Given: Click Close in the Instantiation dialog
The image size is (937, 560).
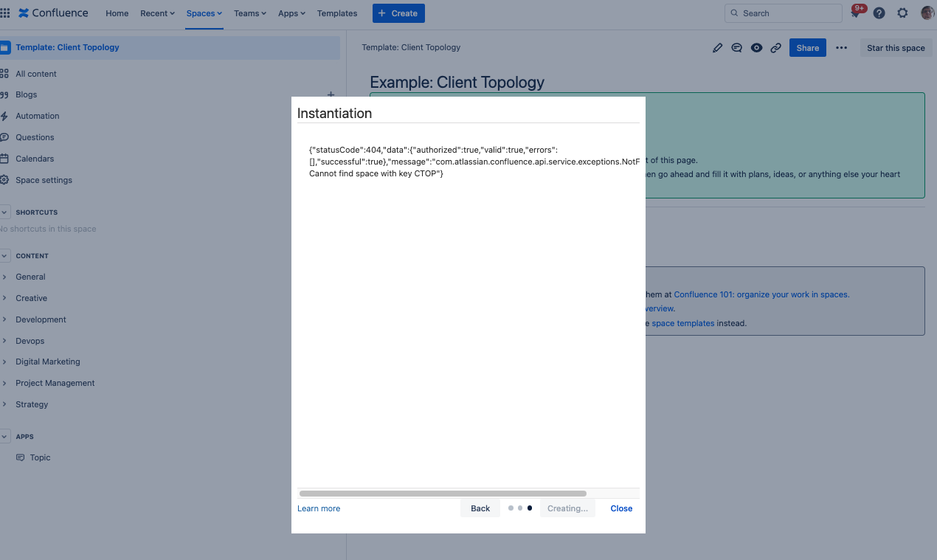Looking at the screenshot, I should (x=621, y=508).
